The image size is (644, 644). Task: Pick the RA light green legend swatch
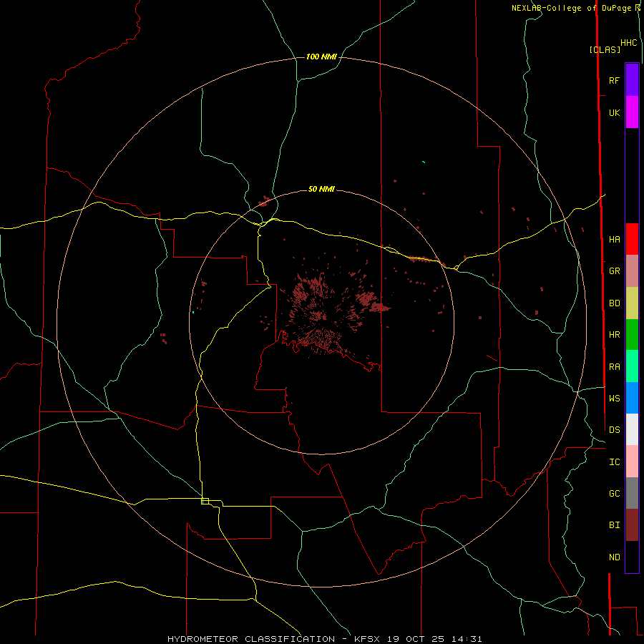coord(632,366)
